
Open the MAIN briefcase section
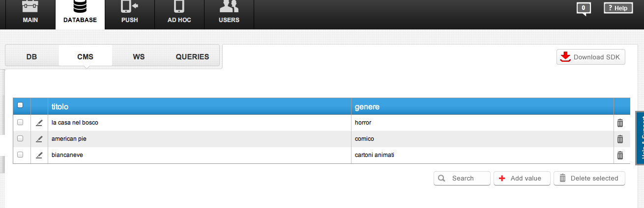click(x=30, y=14)
